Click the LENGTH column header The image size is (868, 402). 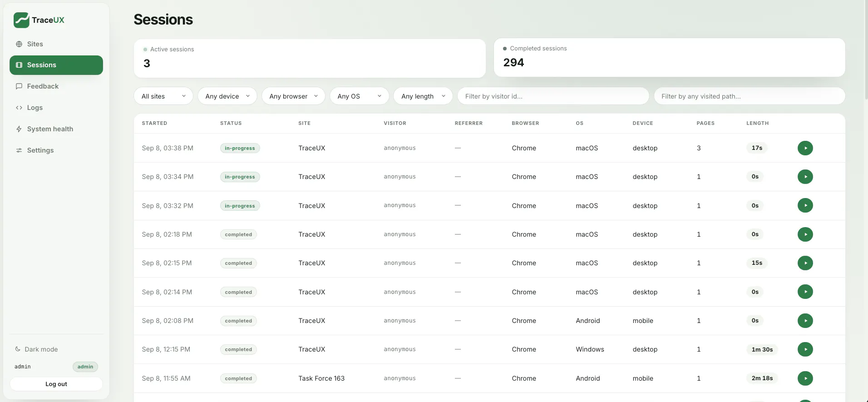click(757, 123)
